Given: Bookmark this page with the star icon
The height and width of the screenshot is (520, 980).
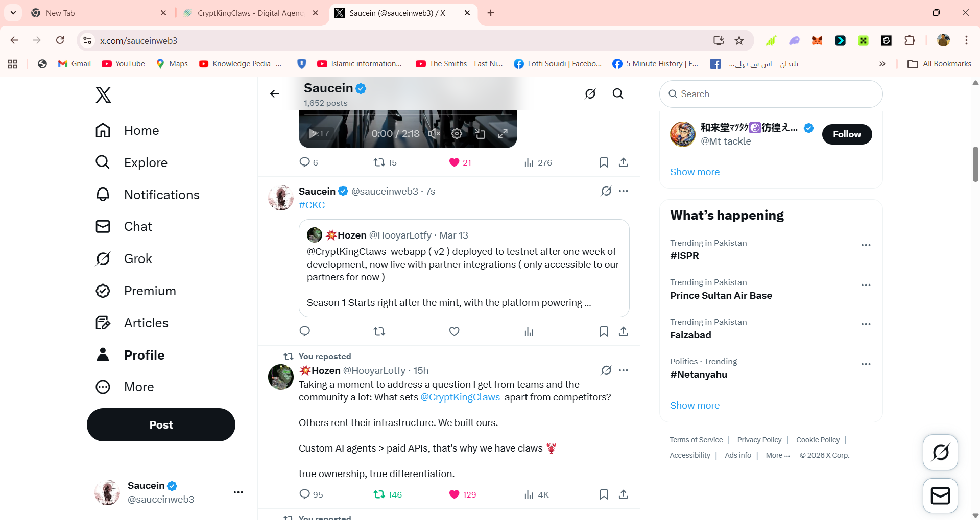Looking at the screenshot, I should [x=739, y=40].
